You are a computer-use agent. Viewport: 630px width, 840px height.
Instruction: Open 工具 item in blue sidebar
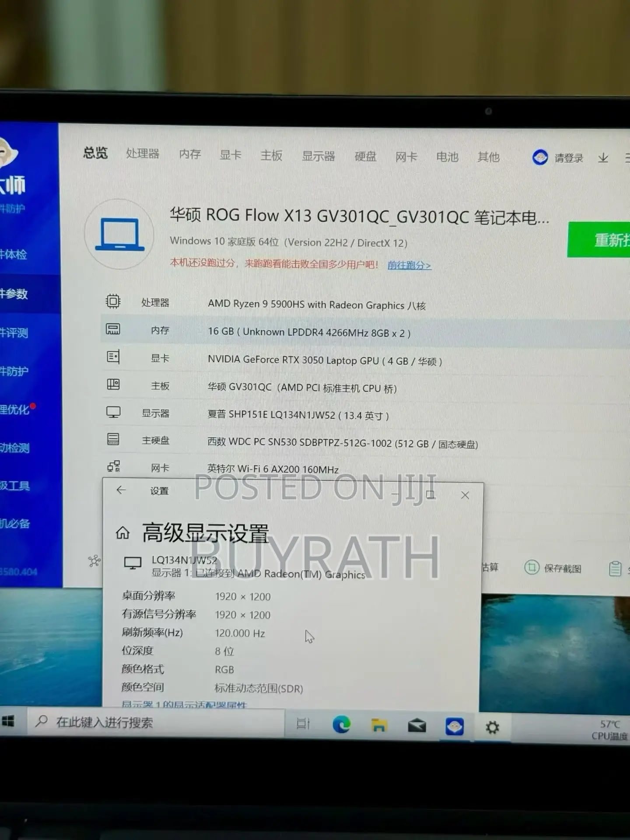pos(15,486)
